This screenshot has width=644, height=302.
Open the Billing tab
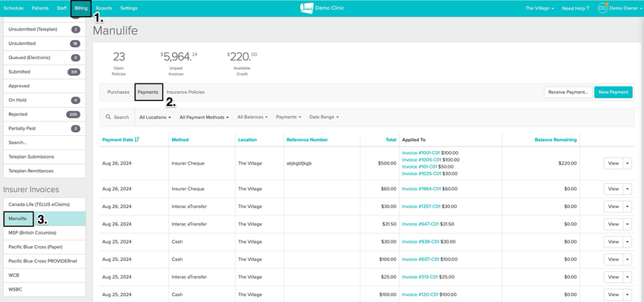(81, 8)
